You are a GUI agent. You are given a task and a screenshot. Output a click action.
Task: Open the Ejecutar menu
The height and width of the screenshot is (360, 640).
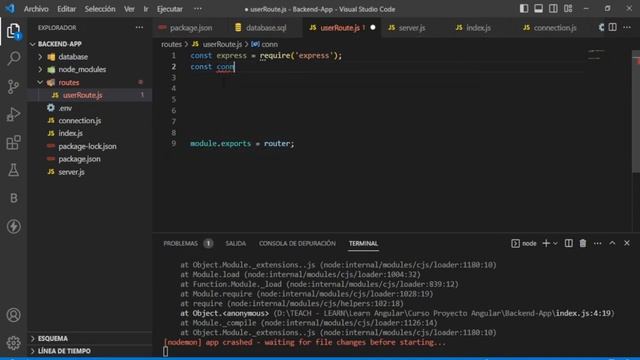[x=170, y=9]
